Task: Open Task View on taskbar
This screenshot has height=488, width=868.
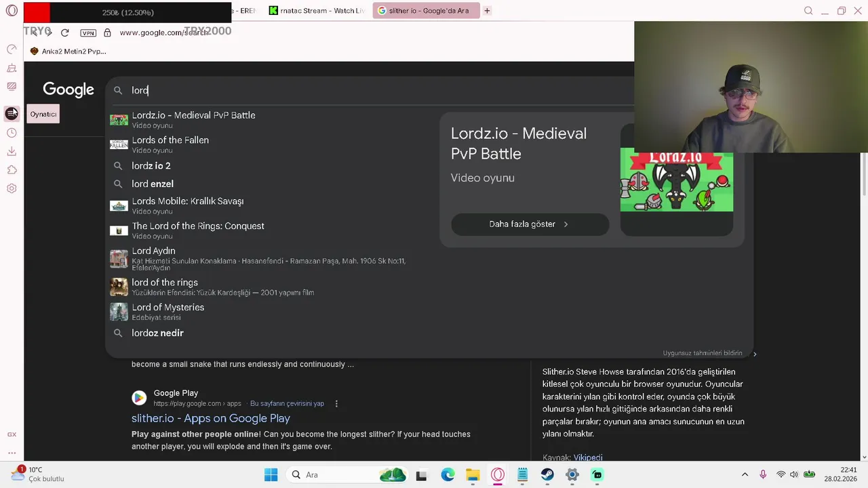Action: [x=421, y=475]
